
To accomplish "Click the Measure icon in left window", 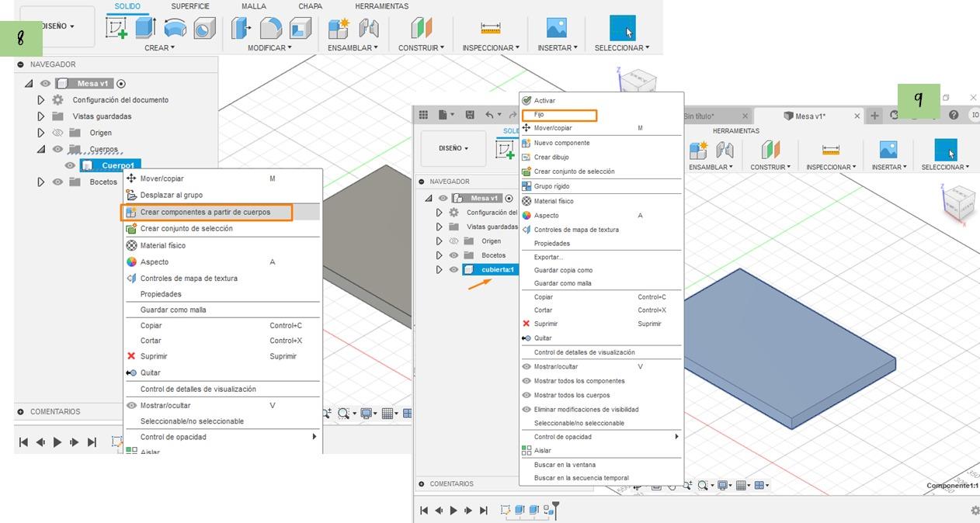I will [490, 29].
